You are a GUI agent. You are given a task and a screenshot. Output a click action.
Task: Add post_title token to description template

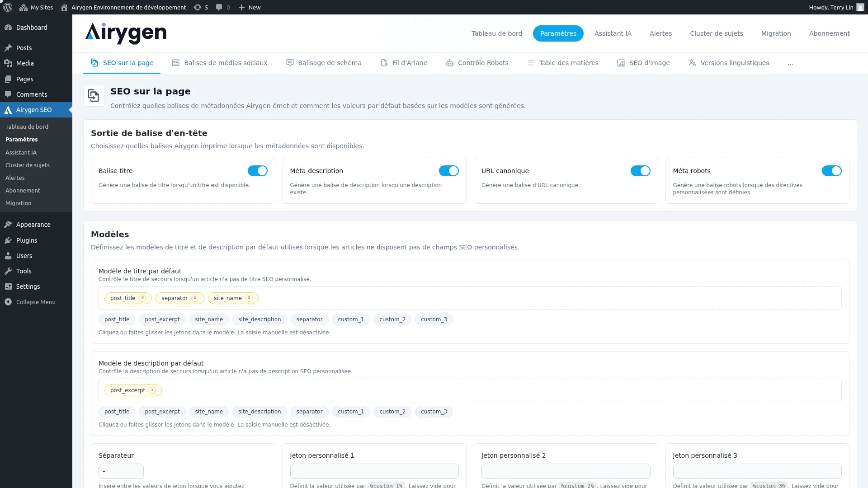click(x=117, y=412)
